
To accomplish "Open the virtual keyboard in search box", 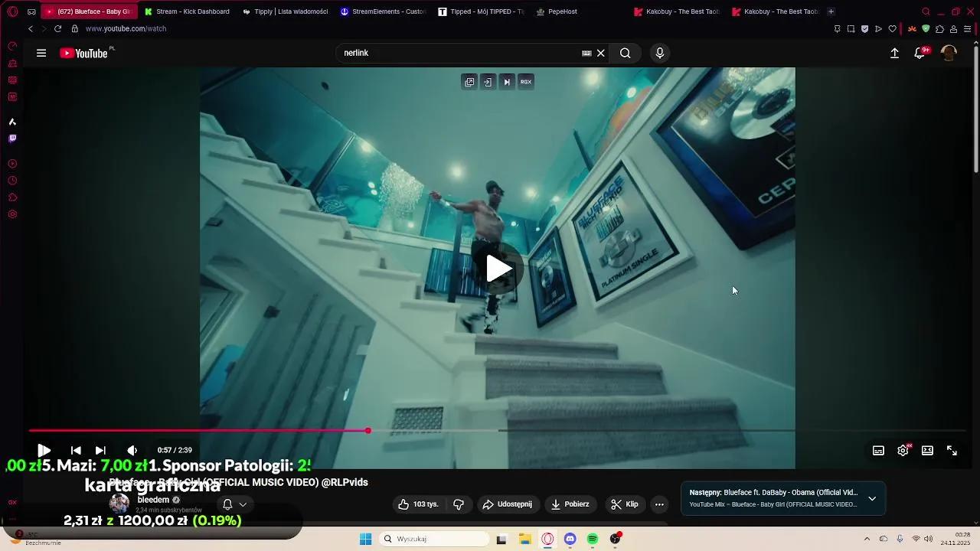I will coord(586,53).
